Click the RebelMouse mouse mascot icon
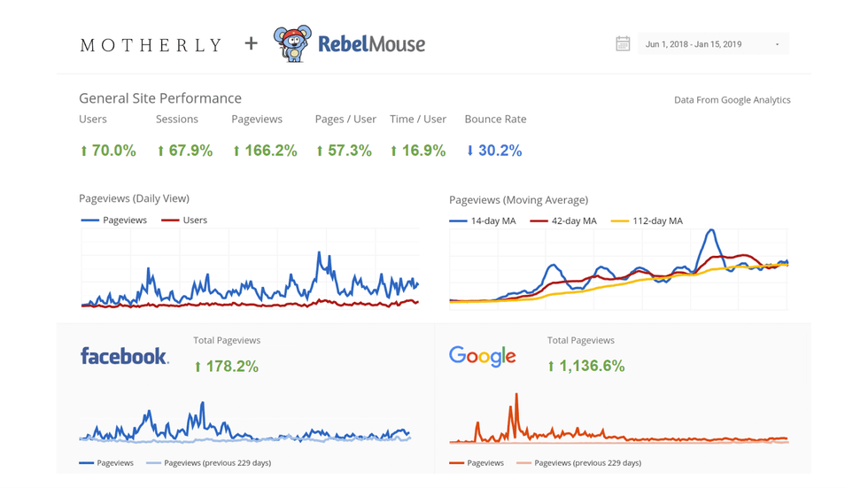The width and height of the screenshot is (868, 488). [x=292, y=43]
